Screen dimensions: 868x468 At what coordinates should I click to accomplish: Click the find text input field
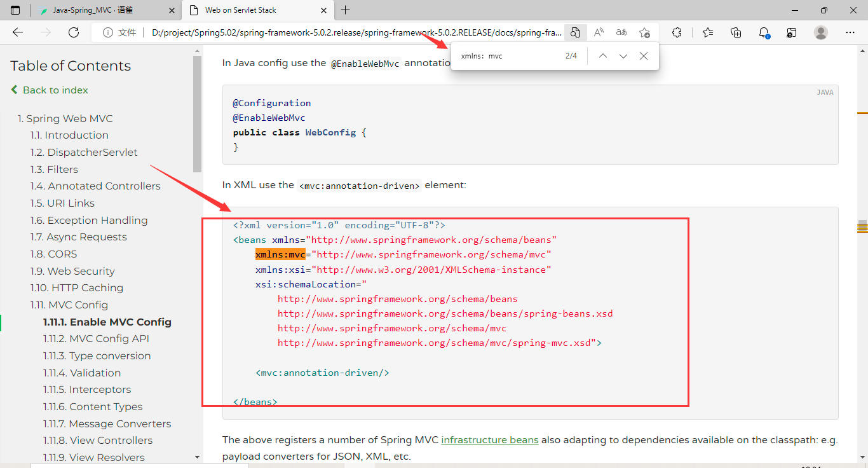[508, 56]
